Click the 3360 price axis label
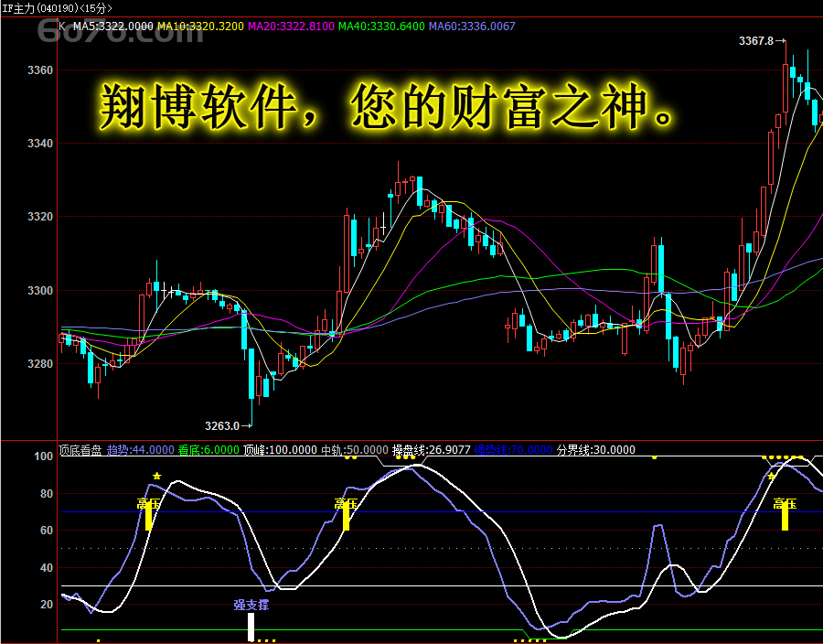Screen dimensions: 823x644 (40, 70)
